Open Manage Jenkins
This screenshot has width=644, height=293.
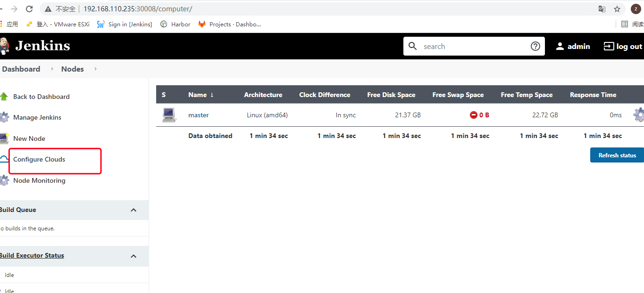click(x=37, y=117)
